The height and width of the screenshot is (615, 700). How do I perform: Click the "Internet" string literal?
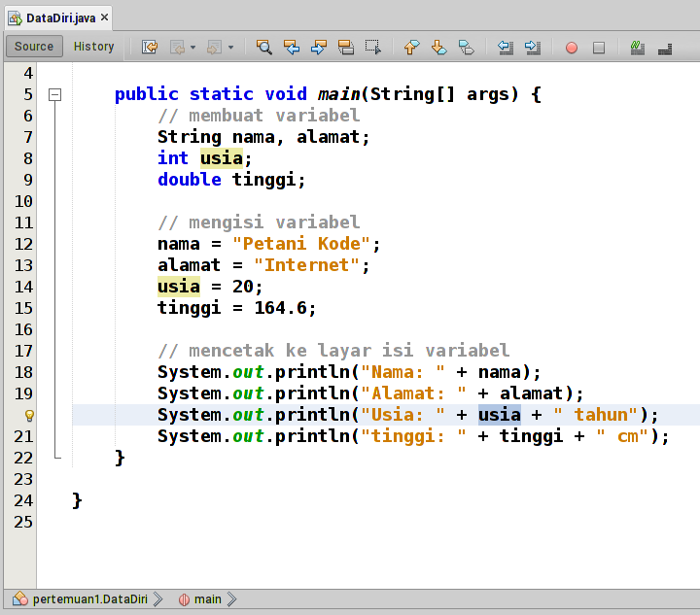click(x=307, y=265)
